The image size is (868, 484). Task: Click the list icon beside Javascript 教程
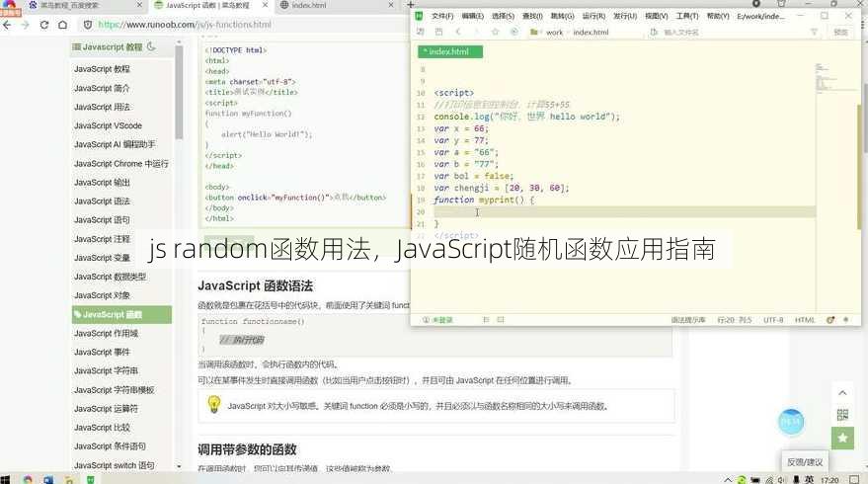click(x=76, y=47)
